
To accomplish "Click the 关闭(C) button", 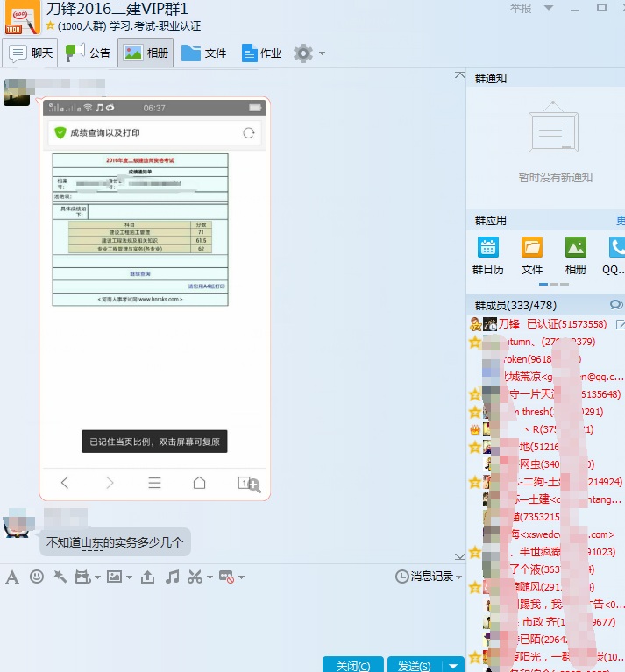I will click(x=352, y=665).
